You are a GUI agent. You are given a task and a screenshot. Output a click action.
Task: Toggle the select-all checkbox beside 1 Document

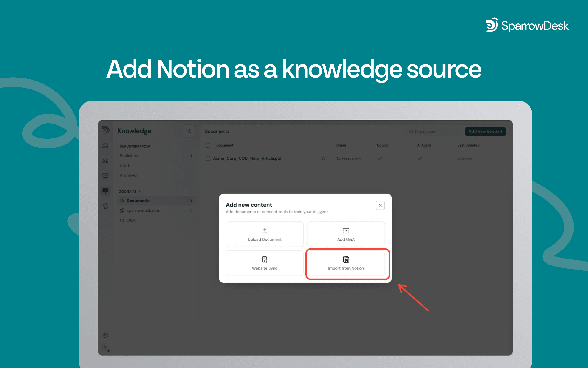click(x=208, y=145)
